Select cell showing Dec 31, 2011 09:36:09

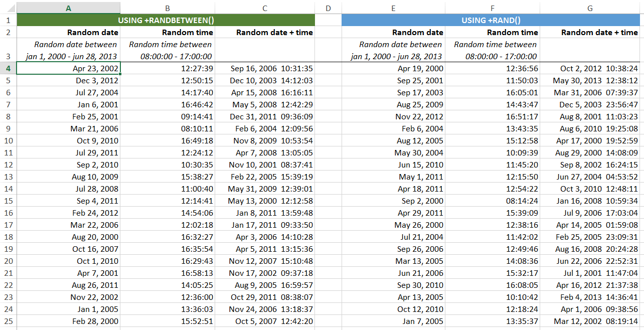point(265,116)
